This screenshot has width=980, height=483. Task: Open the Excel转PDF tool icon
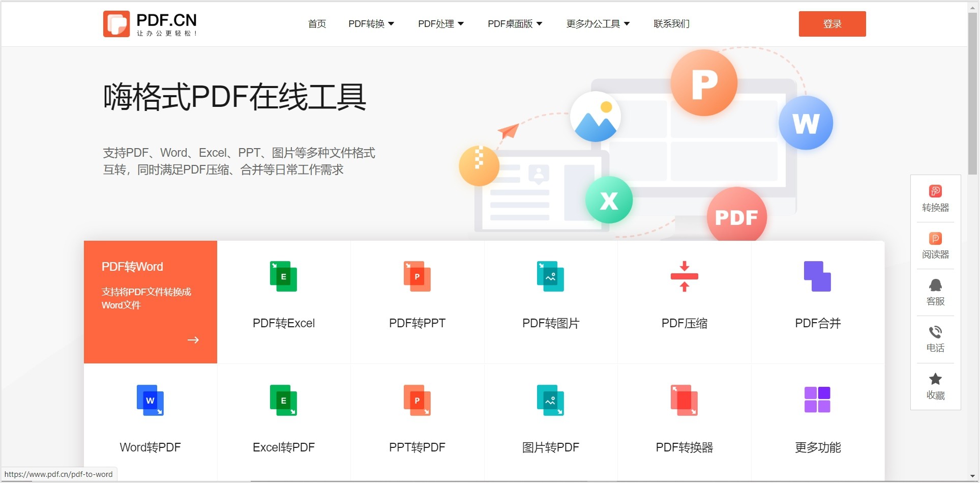(283, 400)
